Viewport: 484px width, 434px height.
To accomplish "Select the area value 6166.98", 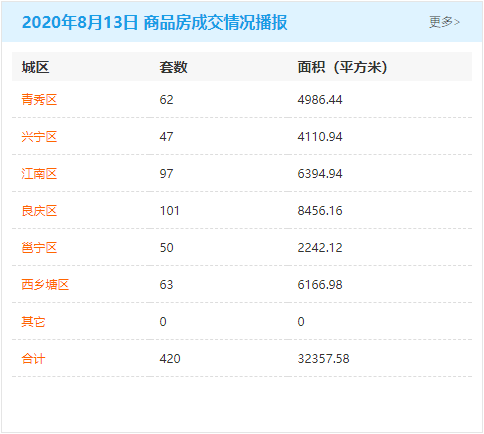I will [320, 285].
